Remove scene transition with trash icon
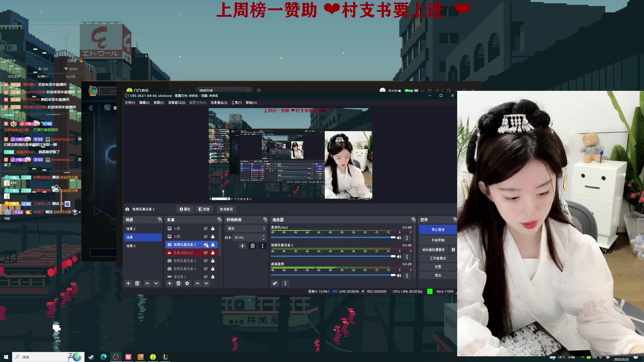 (253, 246)
